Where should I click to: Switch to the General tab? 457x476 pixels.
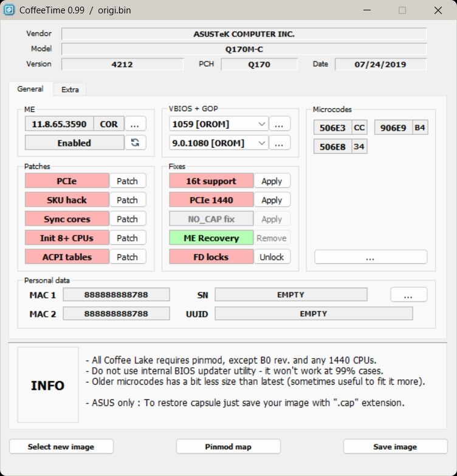point(30,89)
